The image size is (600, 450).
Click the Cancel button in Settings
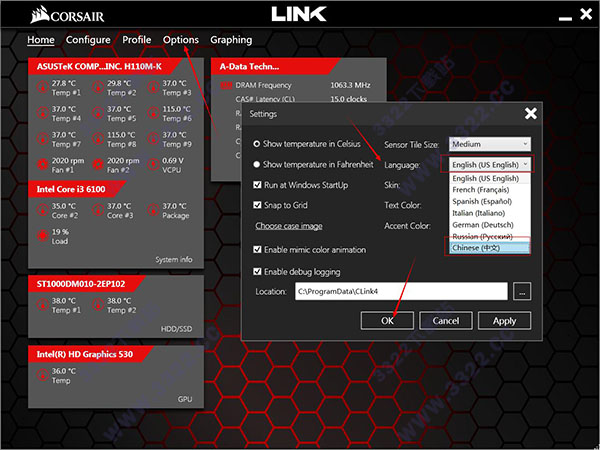click(446, 321)
